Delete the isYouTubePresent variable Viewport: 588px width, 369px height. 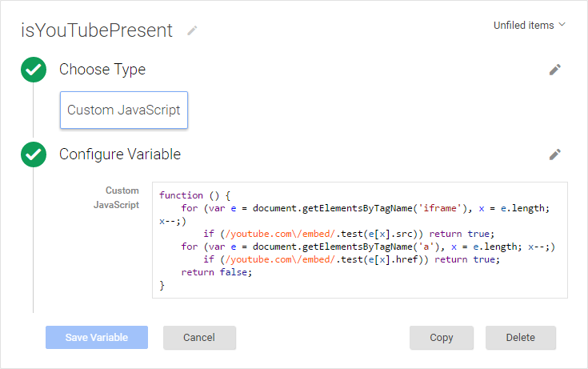520,338
